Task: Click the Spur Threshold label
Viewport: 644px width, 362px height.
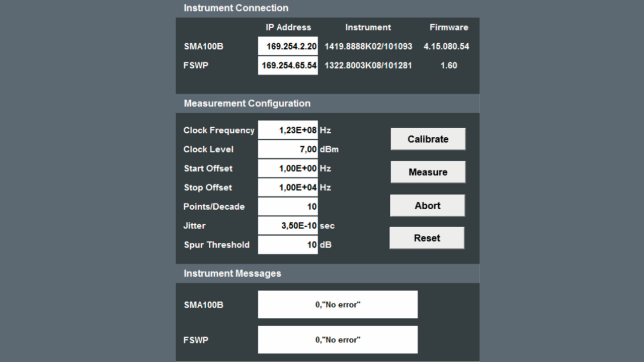Action: [216, 245]
